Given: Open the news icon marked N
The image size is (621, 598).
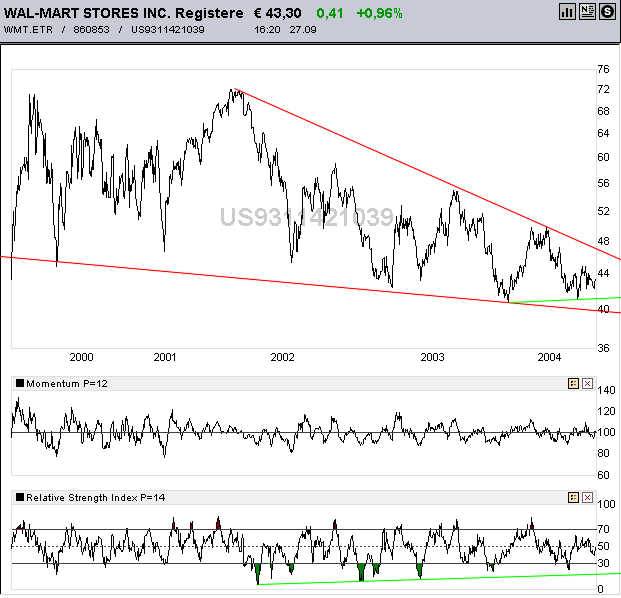Looking at the screenshot, I should pyautogui.click(x=587, y=12).
